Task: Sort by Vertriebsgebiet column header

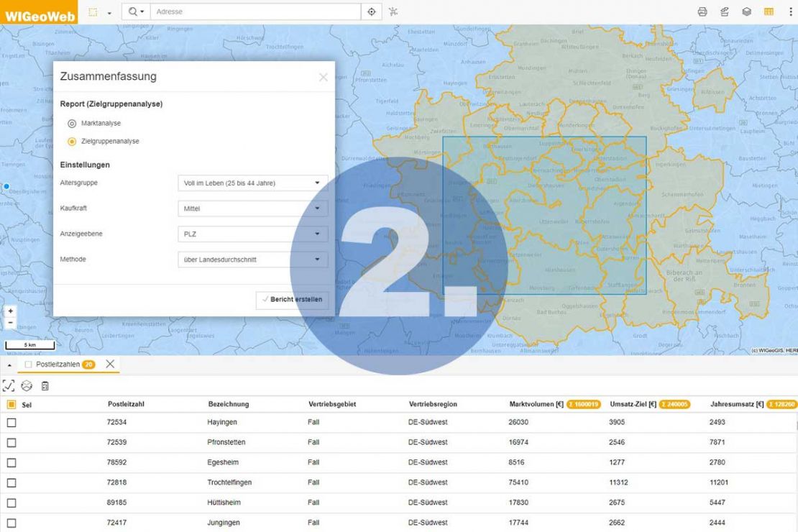Action: pos(332,404)
